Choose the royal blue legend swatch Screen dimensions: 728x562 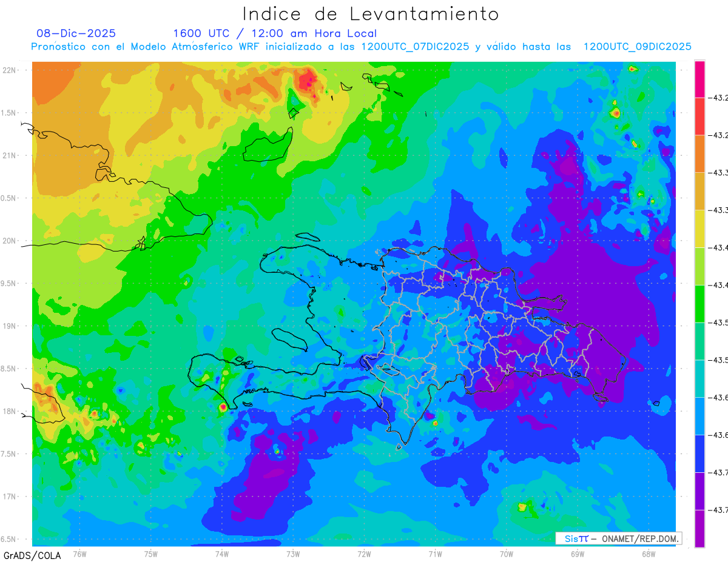pyautogui.click(x=699, y=454)
